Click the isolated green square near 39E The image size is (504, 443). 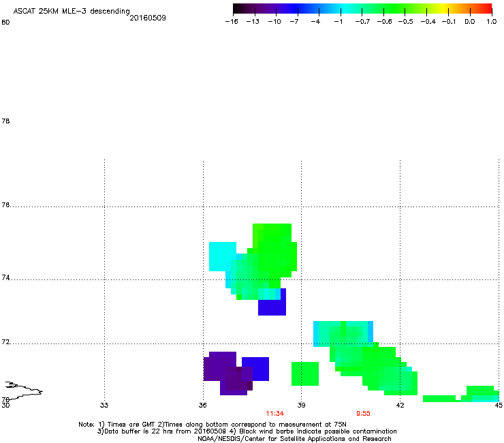[x=305, y=374]
